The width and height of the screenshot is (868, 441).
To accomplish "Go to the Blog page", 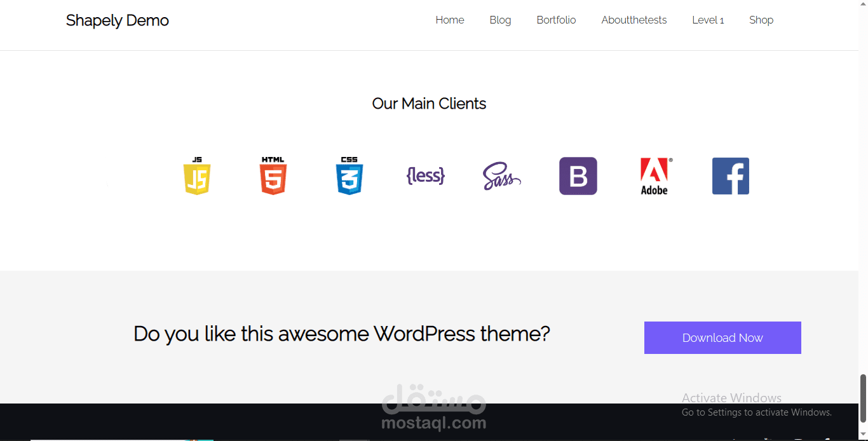I will click(500, 20).
